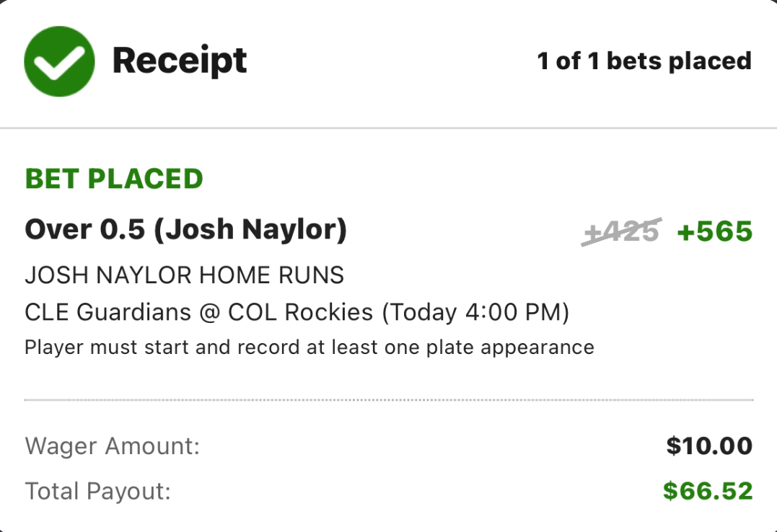Click the '1 of 1 bets placed' text
Screen dimensions: 777x532
click(x=644, y=61)
